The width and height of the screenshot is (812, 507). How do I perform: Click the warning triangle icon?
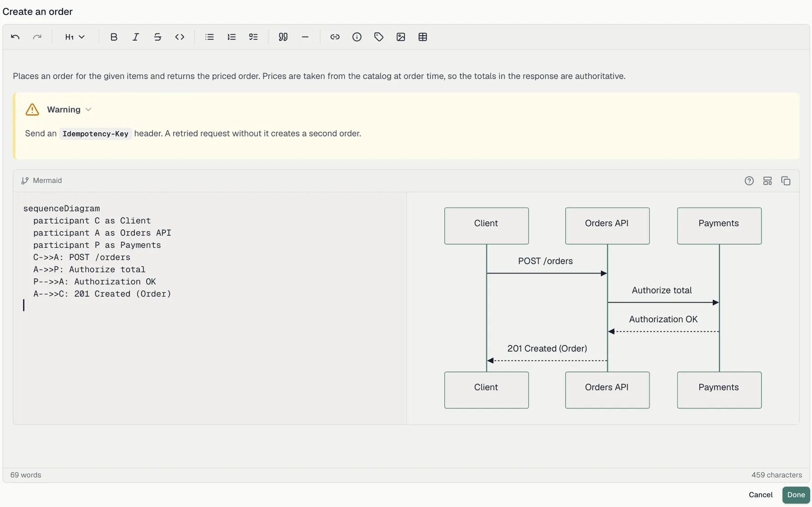pos(32,110)
